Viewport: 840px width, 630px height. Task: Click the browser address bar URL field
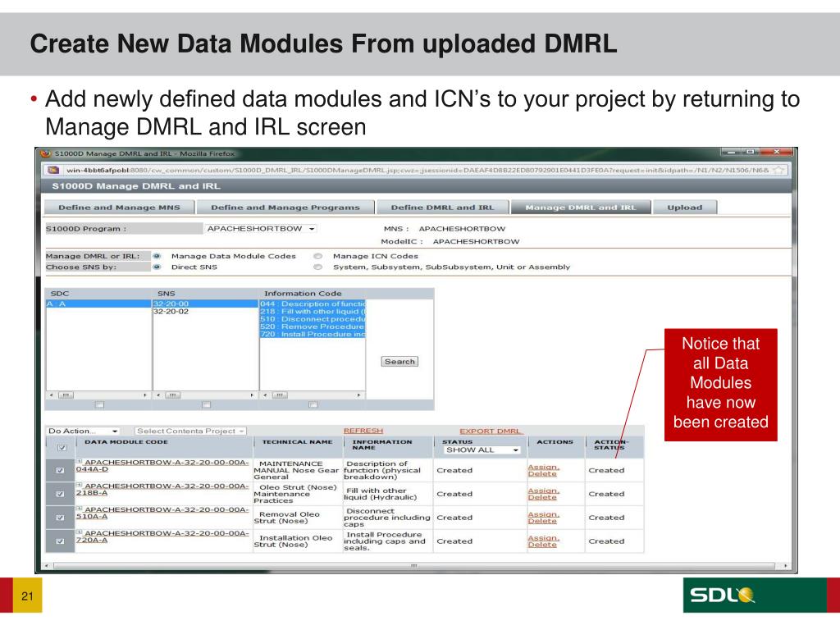click(x=418, y=170)
